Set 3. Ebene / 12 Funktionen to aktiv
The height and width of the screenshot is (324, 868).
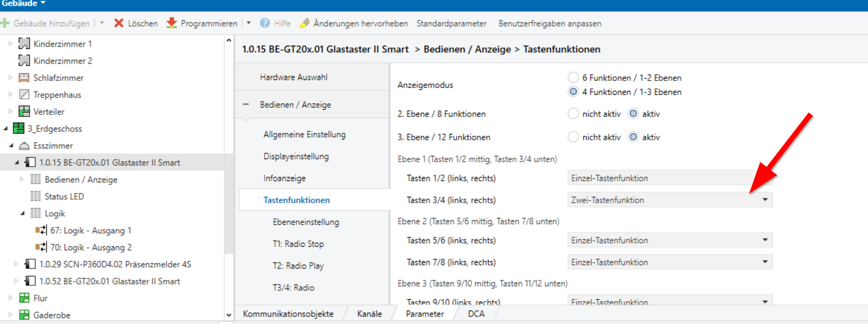[x=633, y=137]
